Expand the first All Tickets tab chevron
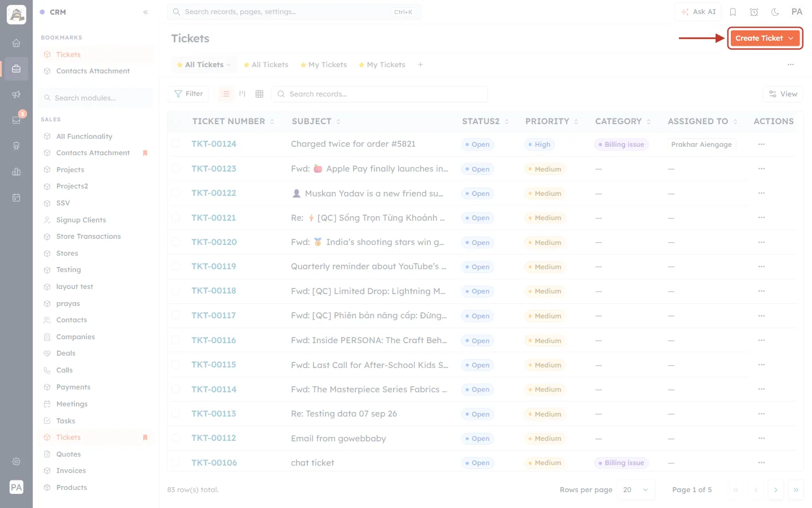This screenshot has height=508, width=812. [228, 65]
